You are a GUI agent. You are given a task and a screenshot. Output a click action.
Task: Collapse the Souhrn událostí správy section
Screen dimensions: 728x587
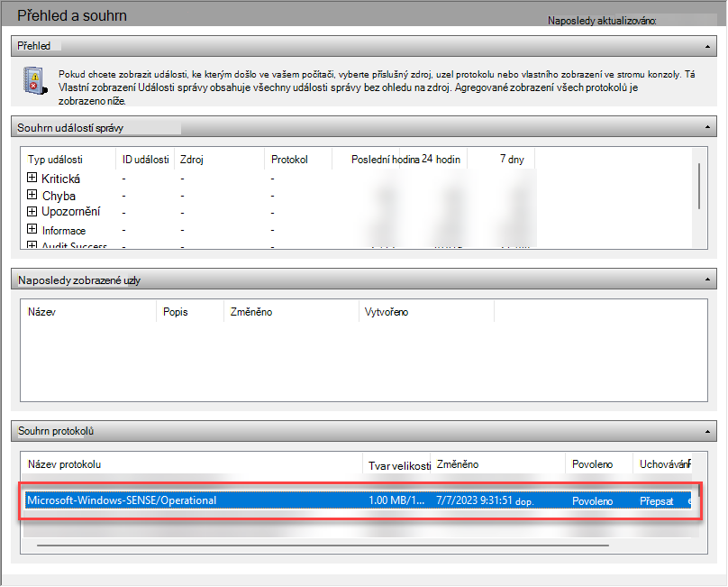(x=707, y=127)
